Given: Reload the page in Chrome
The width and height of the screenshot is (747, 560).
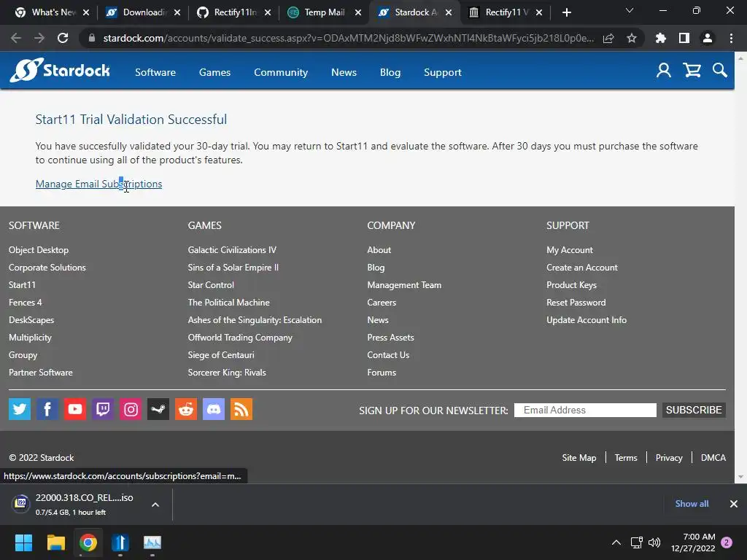Looking at the screenshot, I should 63,38.
